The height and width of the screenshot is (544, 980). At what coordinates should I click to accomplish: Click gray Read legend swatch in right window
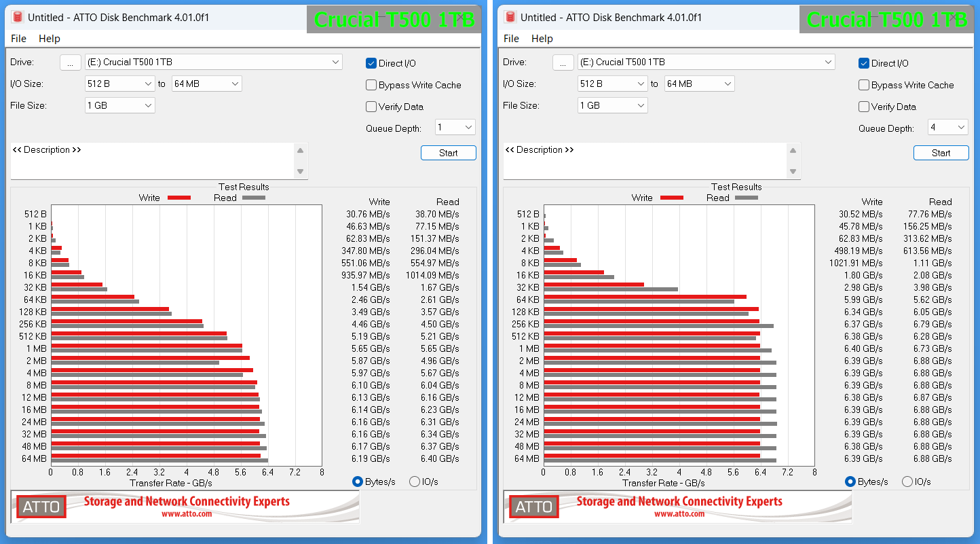point(747,198)
